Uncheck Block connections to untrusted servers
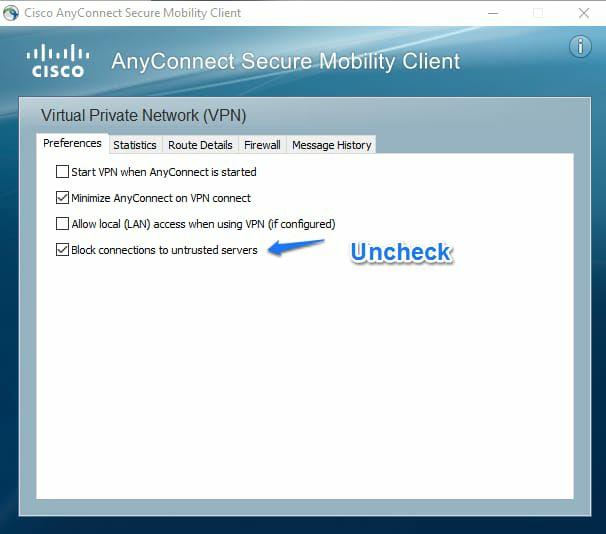 pyautogui.click(x=63, y=250)
